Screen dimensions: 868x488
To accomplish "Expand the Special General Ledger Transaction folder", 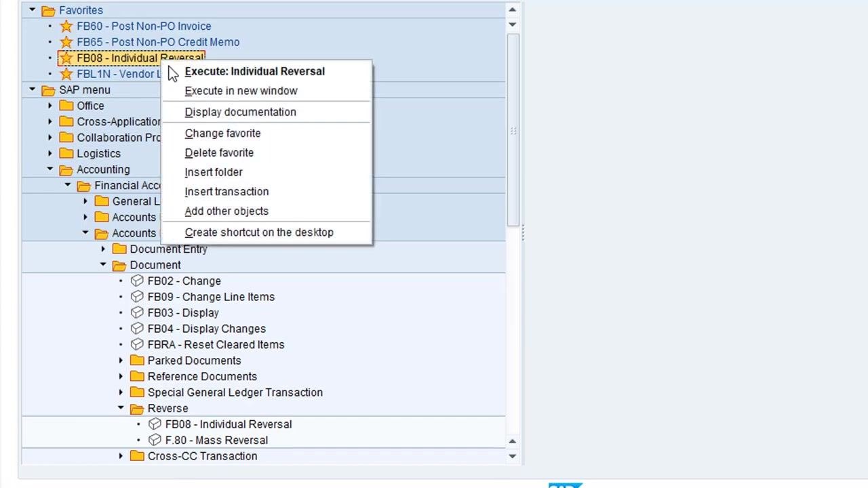I will click(121, 392).
